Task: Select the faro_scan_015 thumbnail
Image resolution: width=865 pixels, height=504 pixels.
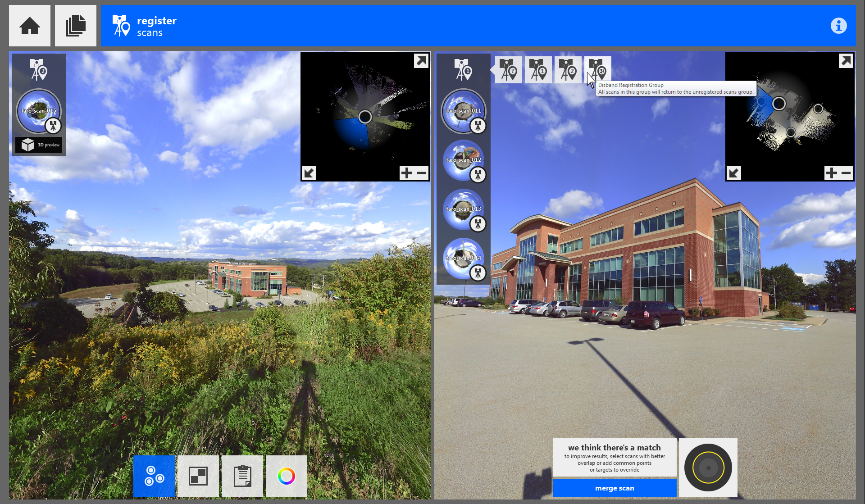Action: tap(38, 110)
